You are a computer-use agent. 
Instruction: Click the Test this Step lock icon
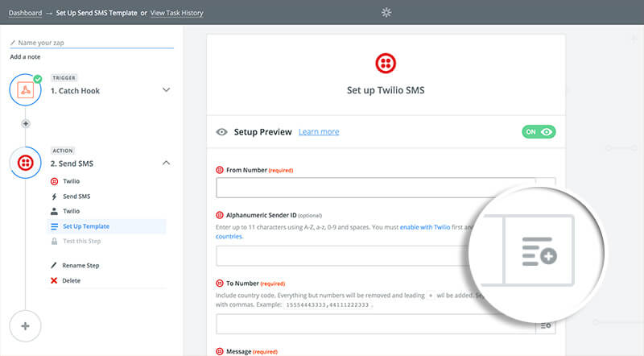54,242
